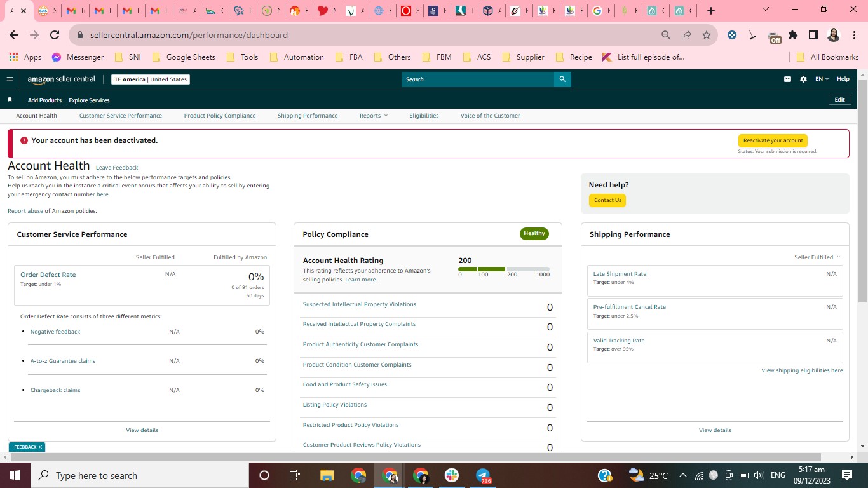
Task: Open A-to-z Guarantee claims link
Action: coord(63,361)
